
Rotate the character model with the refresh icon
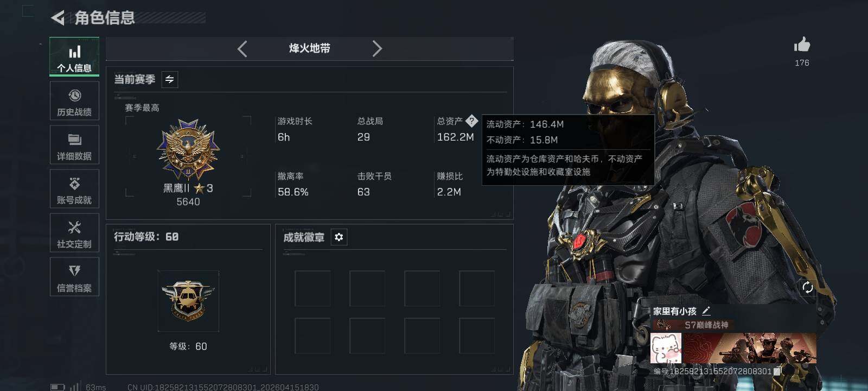point(807,287)
